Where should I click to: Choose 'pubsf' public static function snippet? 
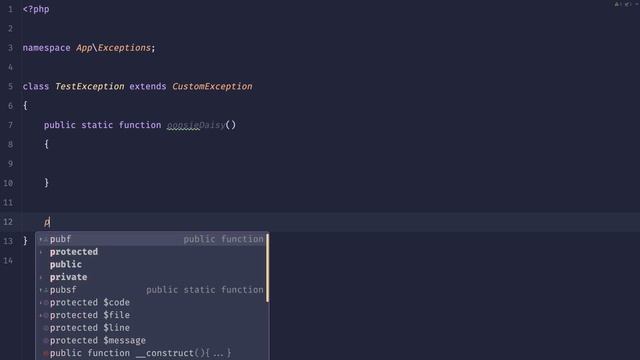151,290
